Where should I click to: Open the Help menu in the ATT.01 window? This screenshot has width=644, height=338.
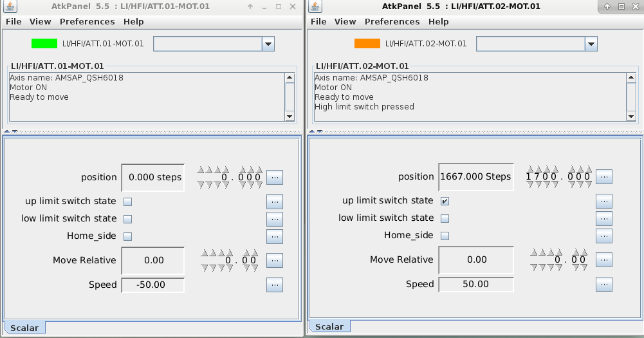click(133, 21)
